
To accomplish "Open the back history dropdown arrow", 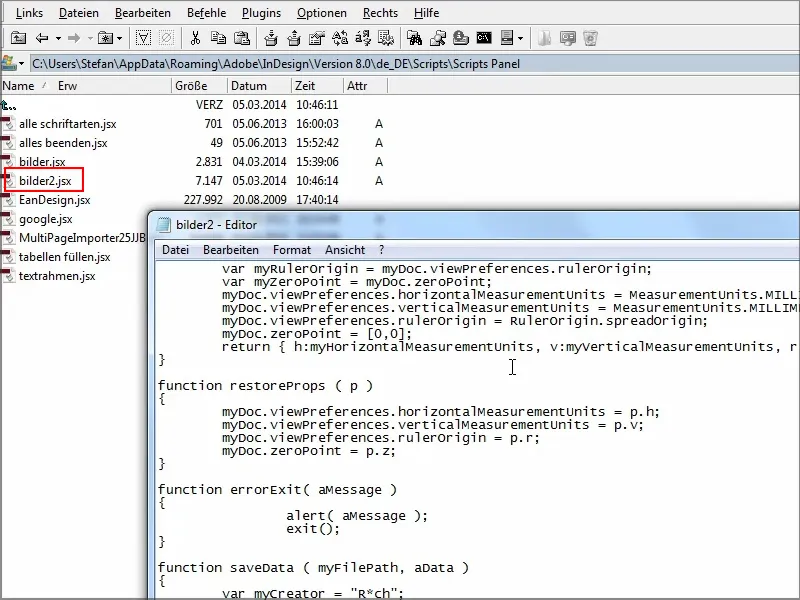I will [58, 38].
